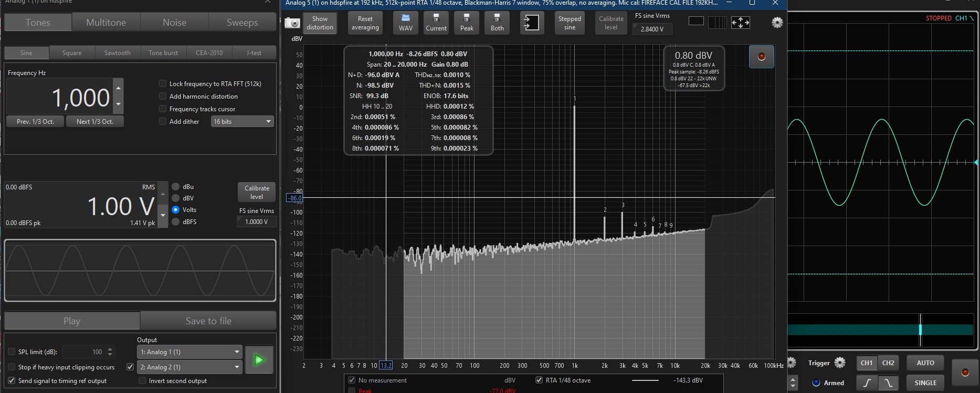980x393 pixels.
Task: Enable Add dither checkbox
Action: pyautogui.click(x=163, y=121)
